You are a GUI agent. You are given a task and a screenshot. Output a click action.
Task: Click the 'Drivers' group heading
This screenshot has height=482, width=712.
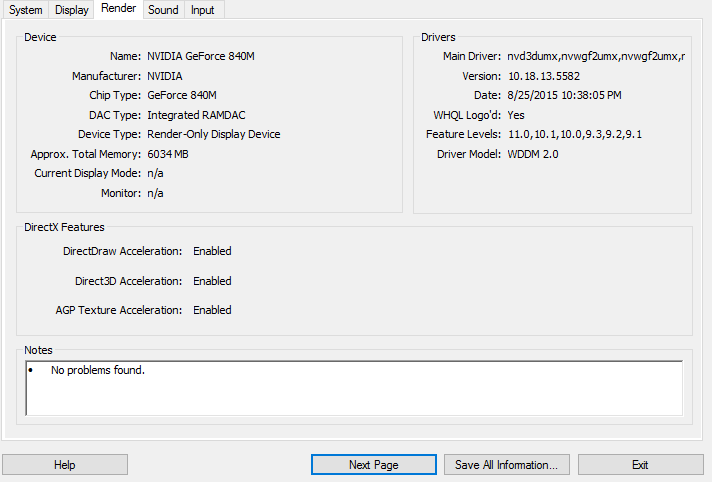(438, 37)
